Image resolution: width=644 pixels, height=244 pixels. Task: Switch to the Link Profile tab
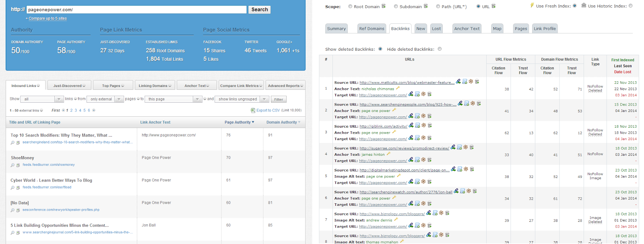point(545,29)
